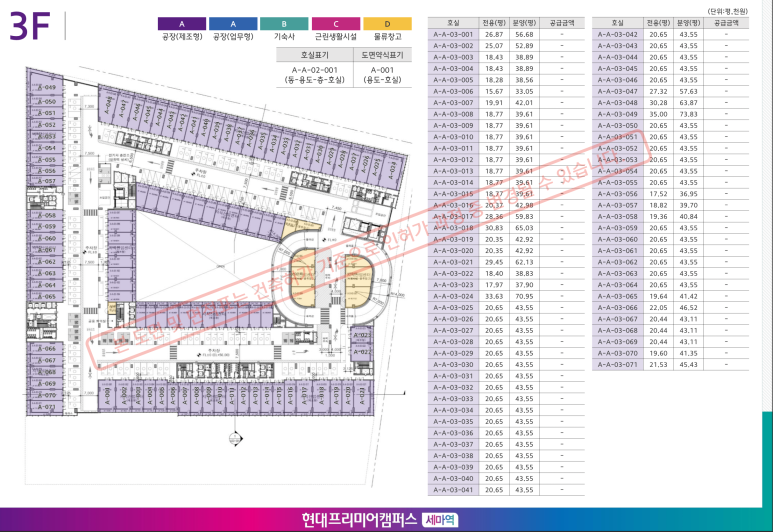Select row A-A-03-049 in table
The image size is (773, 532).
[x=670, y=114]
